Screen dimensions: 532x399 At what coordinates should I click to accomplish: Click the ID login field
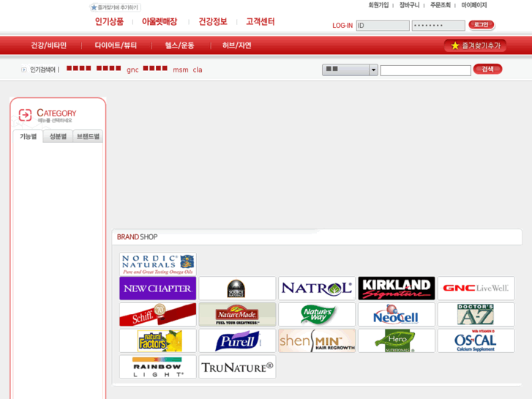point(383,26)
